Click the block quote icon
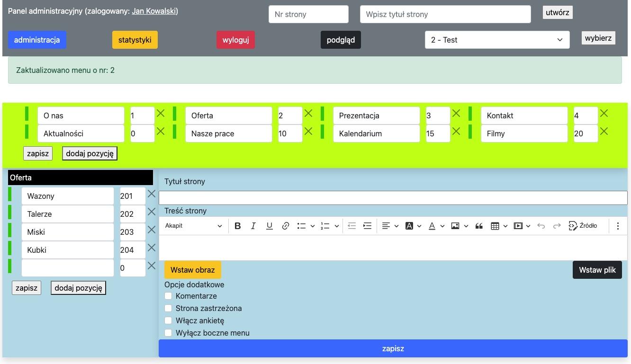The height and width of the screenshot is (364, 631). [x=479, y=226]
